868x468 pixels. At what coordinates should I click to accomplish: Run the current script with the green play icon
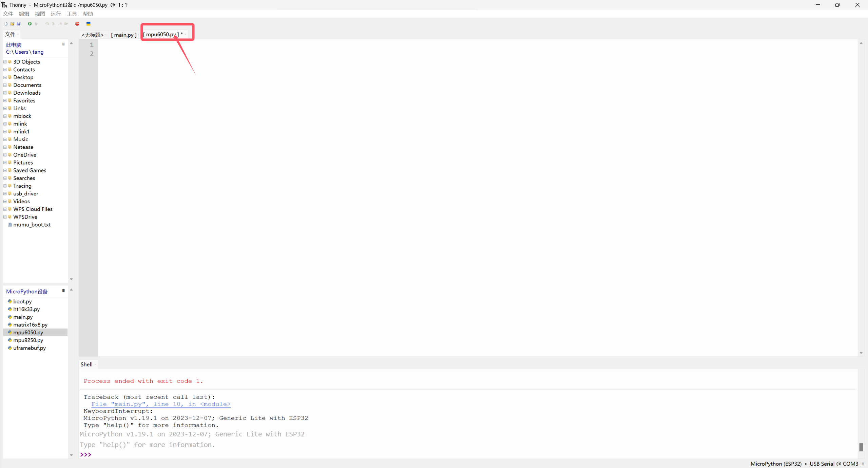(x=30, y=24)
